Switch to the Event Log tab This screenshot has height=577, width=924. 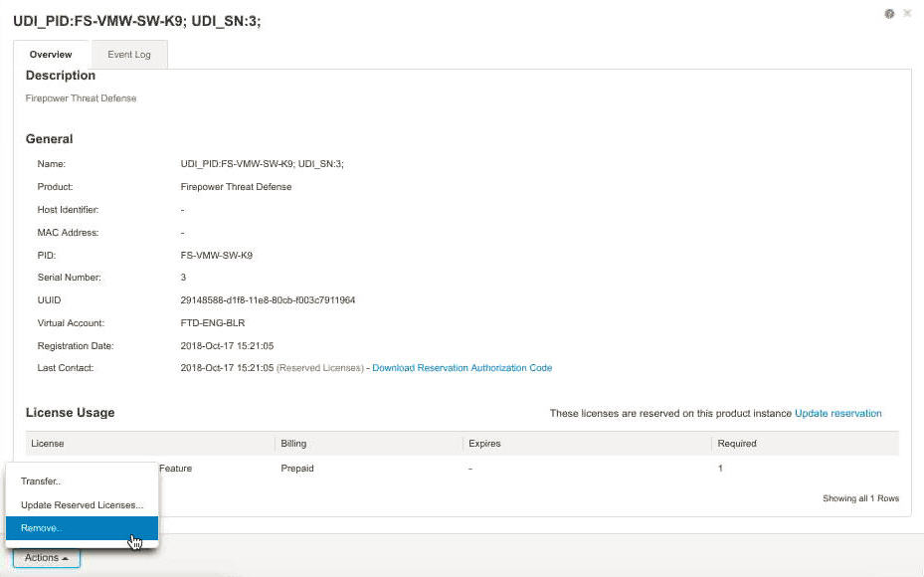point(129,55)
